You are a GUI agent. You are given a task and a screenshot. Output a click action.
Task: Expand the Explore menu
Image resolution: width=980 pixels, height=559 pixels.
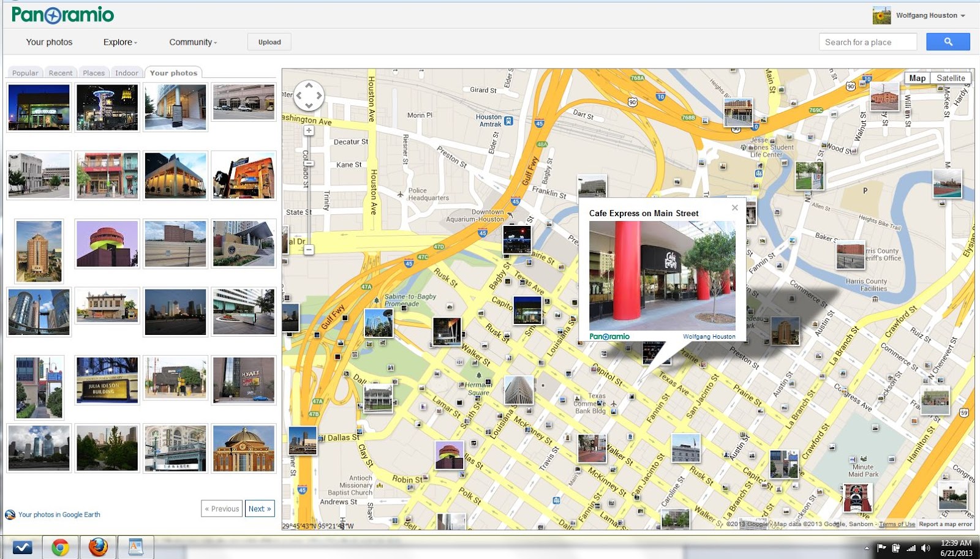pos(120,42)
